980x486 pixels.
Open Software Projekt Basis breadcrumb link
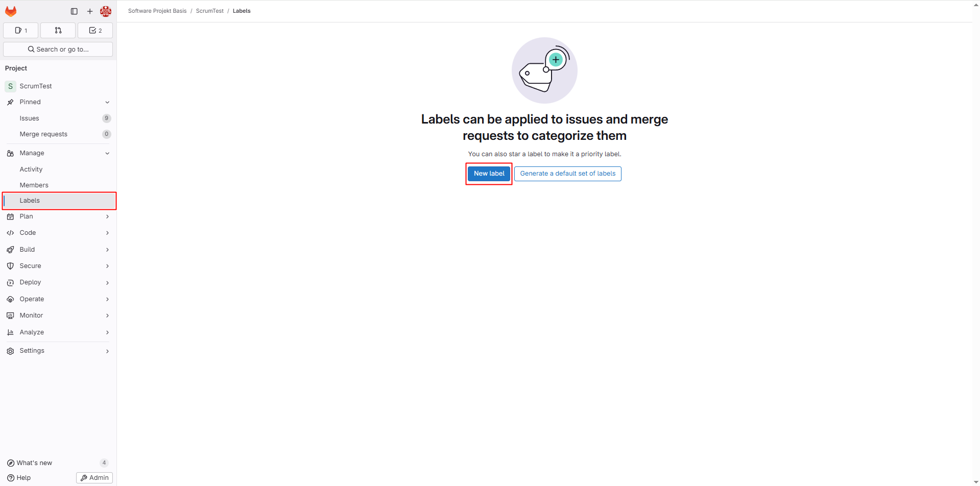(157, 11)
